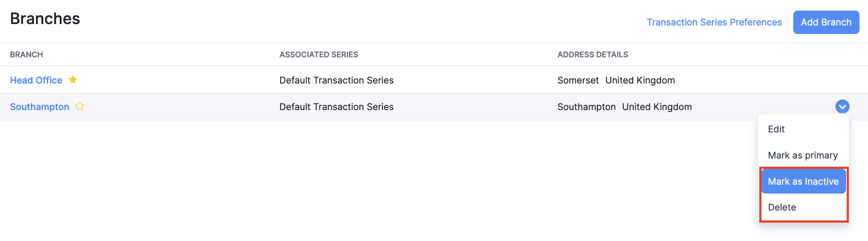Choose Edit from the branch menu
Viewport: 868px width, 241px height.
776,129
